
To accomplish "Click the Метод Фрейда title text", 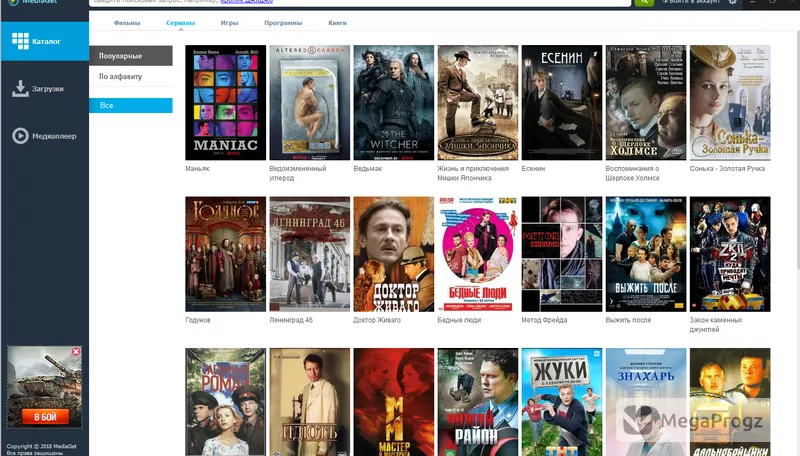I will pyautogui.click(x=544, y=320).
